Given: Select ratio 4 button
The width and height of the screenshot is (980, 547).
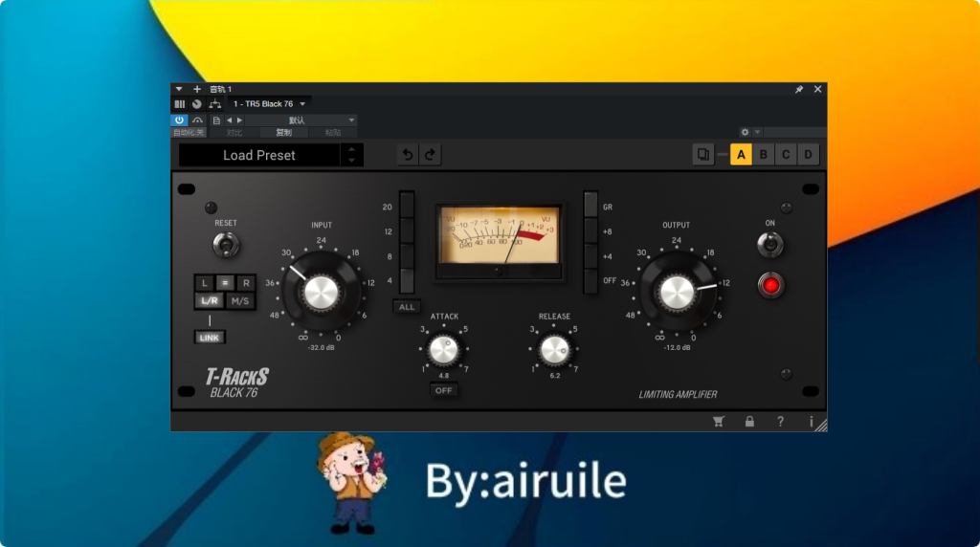Looking at the screenshot, I should (406, 281).
